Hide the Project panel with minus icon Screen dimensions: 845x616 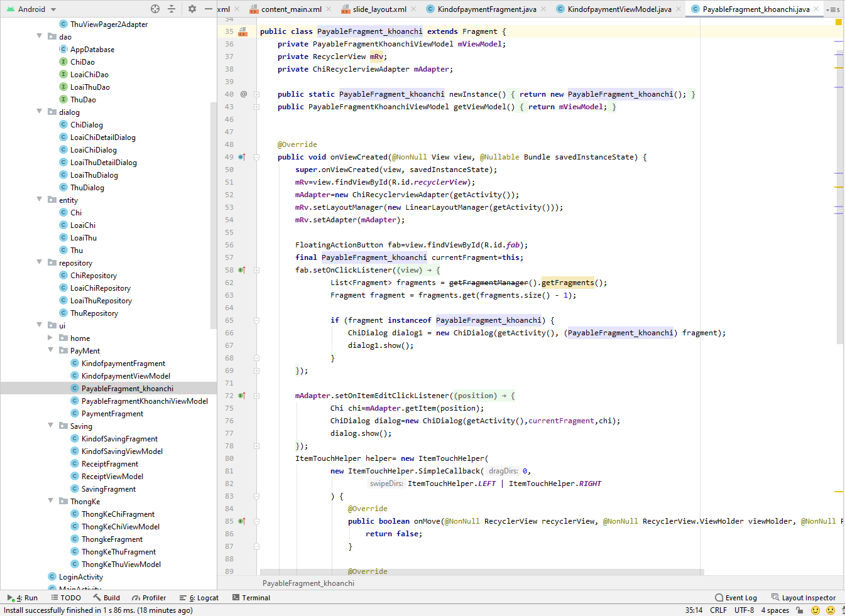pos(209,9)
